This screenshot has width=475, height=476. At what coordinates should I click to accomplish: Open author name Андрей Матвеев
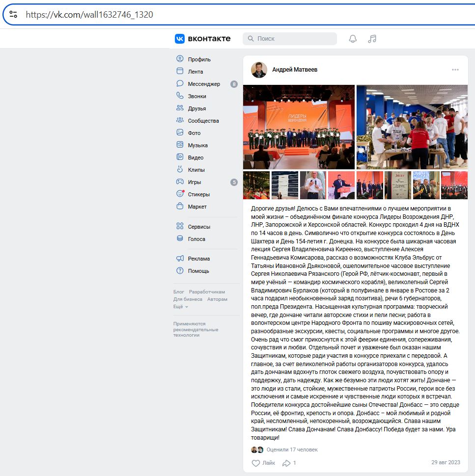pyautogui.click(x=295, y=70)
